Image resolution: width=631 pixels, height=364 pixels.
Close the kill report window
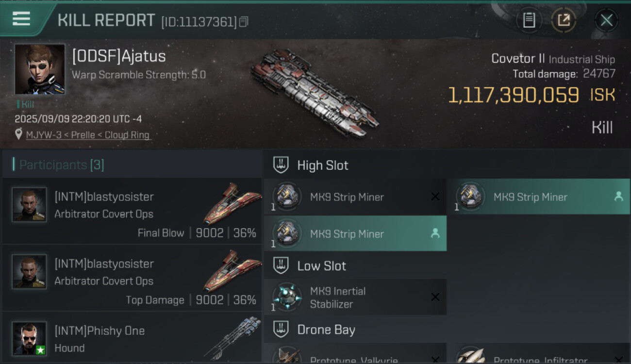click(606, 20)
